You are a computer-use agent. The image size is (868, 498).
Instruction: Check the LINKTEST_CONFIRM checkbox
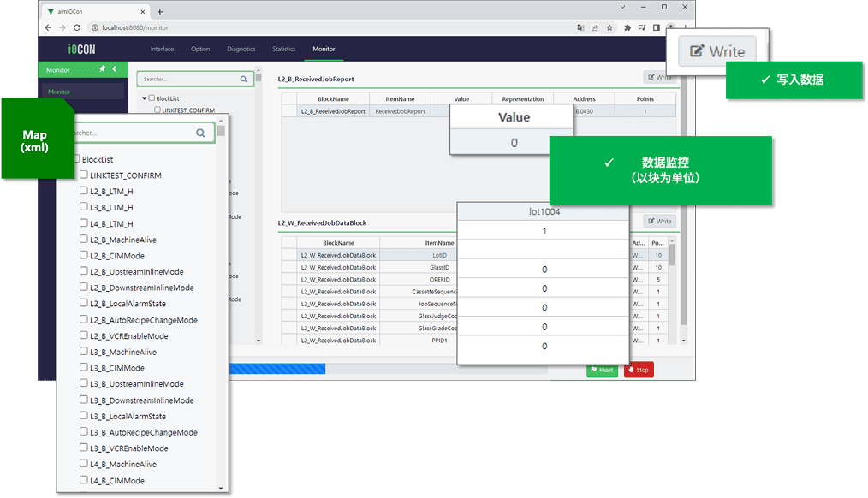[84, 175]
